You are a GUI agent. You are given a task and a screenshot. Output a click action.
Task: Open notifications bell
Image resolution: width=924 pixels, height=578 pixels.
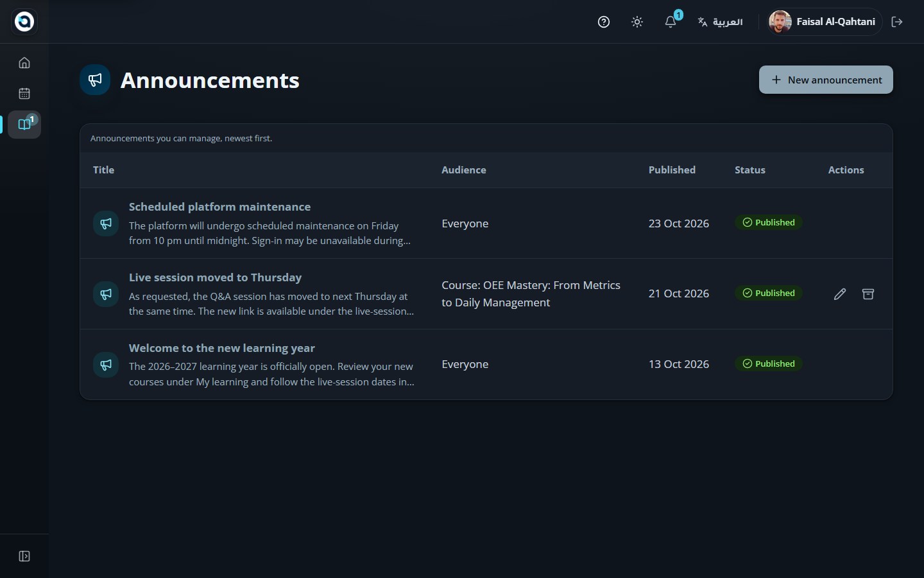pyautogui.click(x=671, y=22)
